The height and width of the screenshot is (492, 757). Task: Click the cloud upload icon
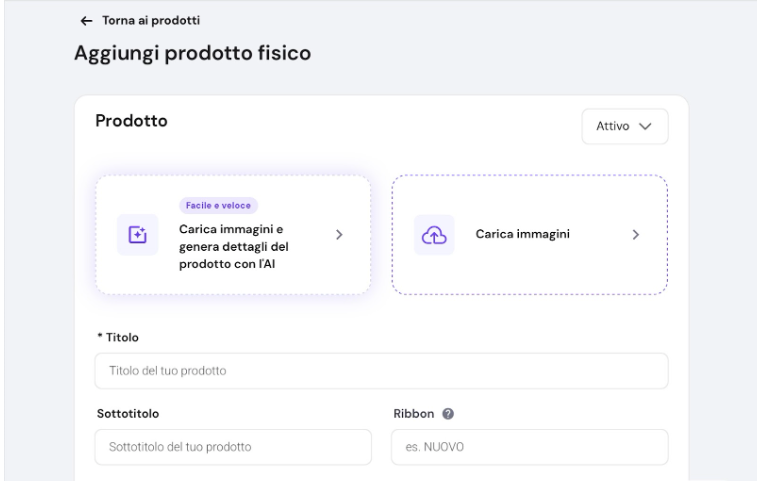coord(434,235)
